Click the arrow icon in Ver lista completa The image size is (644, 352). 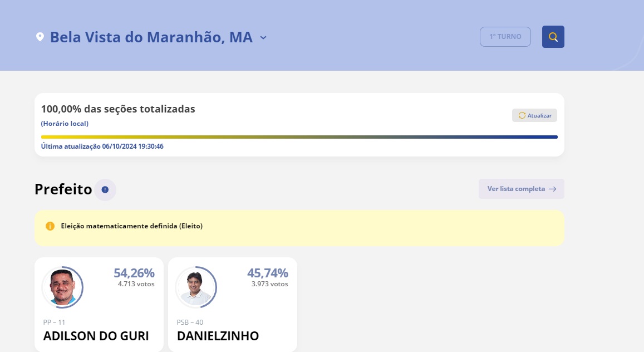point(552,189)
